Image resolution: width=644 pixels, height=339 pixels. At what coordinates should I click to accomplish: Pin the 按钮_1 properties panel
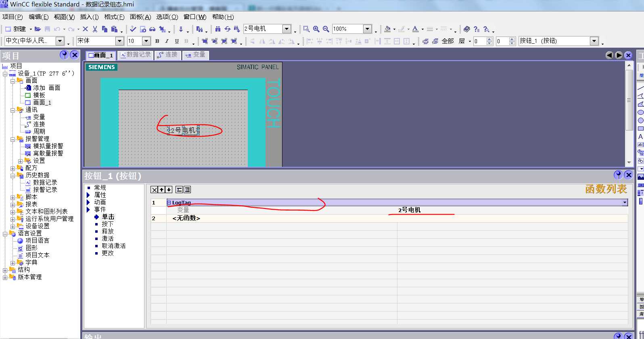click(x=618, y=175)
